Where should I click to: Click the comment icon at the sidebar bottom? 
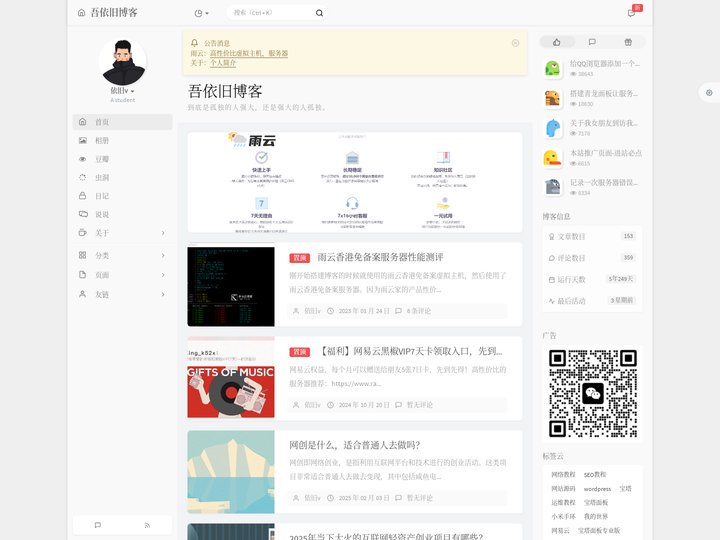tap(97, 525)
